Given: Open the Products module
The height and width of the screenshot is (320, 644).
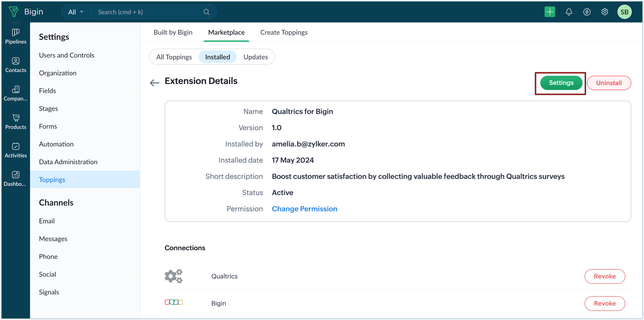Looking at the screenshot, I should (16, 122).
